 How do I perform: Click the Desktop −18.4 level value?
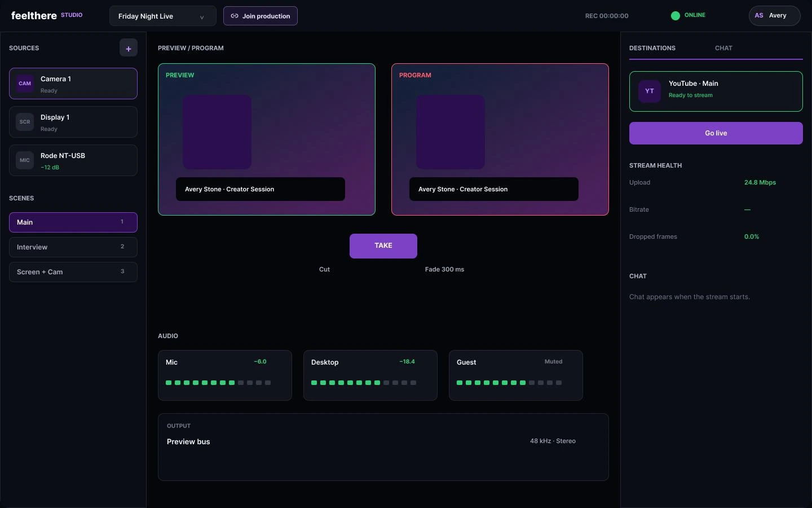coord(407,362)
